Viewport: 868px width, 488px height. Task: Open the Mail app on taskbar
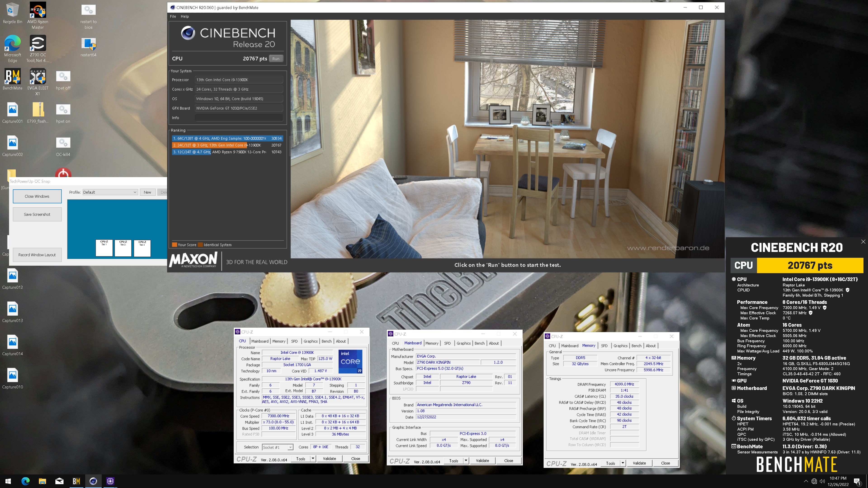pyautogui.click(x=59, y=481)
